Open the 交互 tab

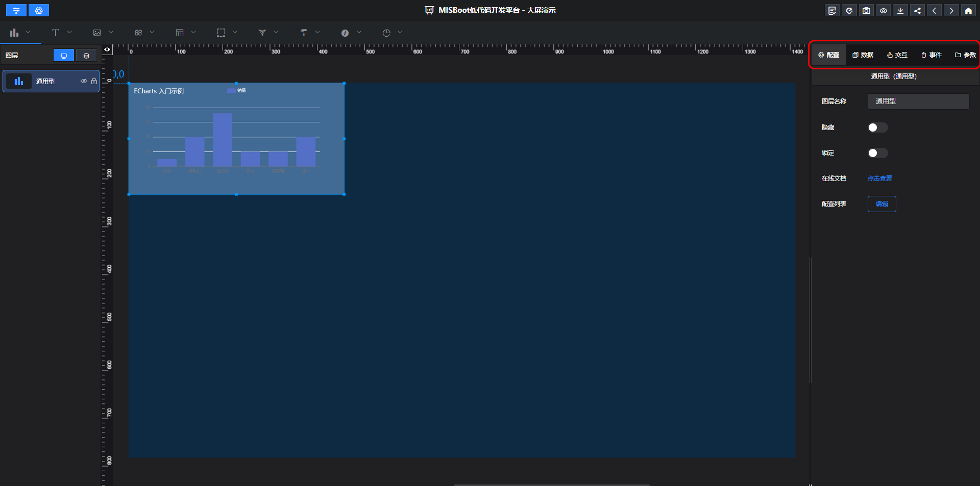pos(897,55)
